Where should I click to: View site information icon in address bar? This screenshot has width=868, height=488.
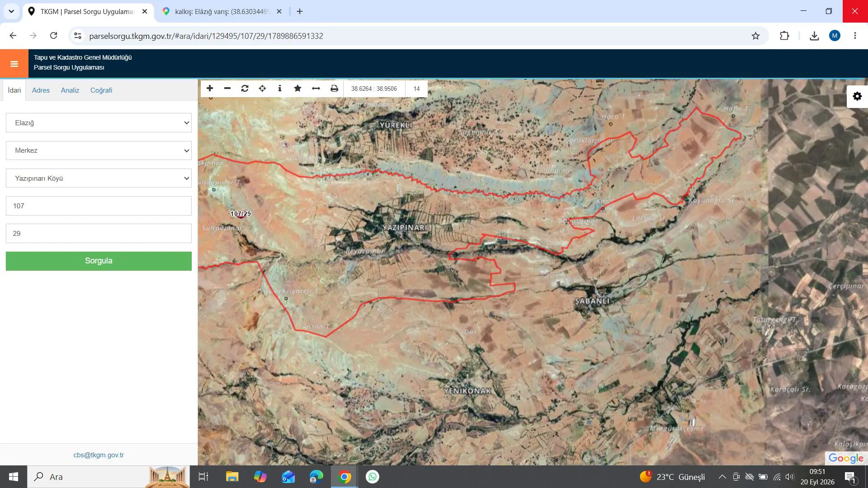click(78, 36)
